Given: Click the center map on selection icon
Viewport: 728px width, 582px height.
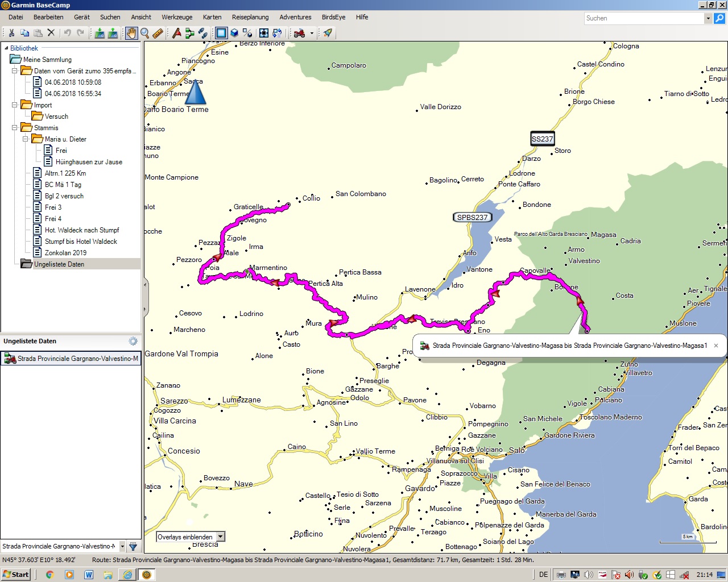Looking at the screenshot, I should point(264,33).
